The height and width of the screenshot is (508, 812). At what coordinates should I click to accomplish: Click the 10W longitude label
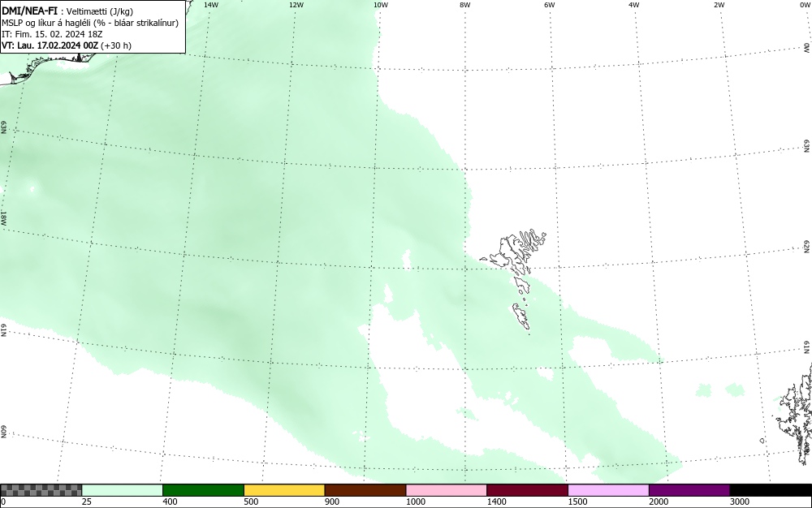[381, 5]
